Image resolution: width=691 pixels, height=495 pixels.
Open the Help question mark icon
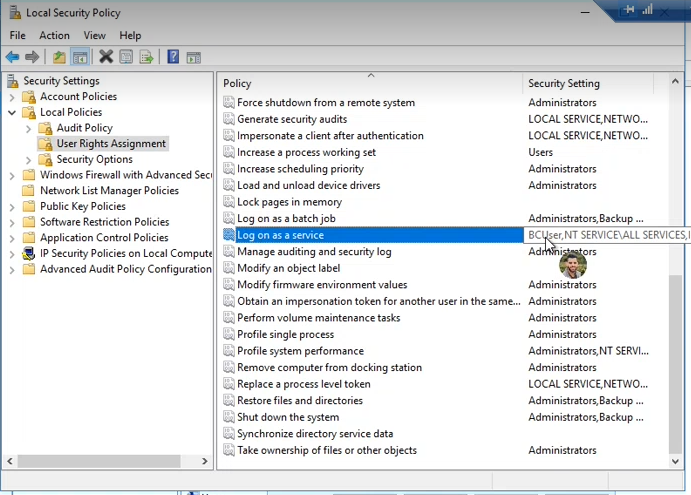click(x=173, y=57)
